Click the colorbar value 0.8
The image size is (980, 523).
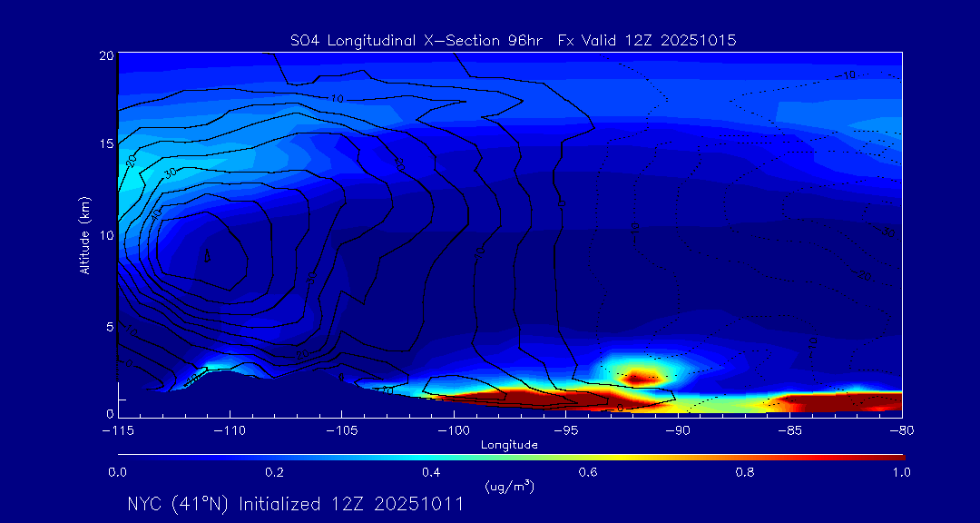coord(746,472)
